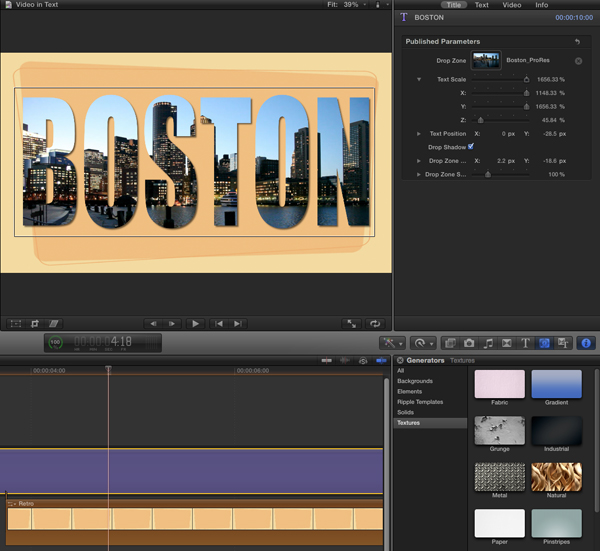Image resolution: width=600 pixels, height=551 pixels.
Task: Expand the Text Position parameter
Action: click(419, 134)
